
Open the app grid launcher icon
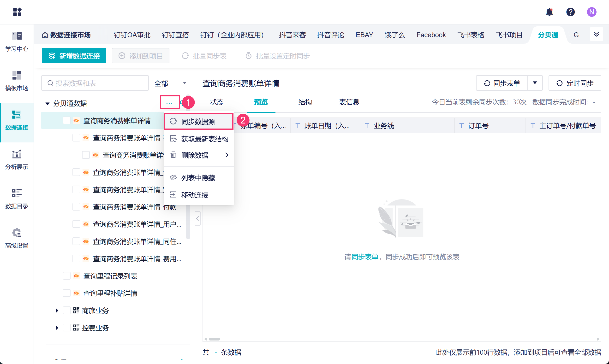[17, 12]
